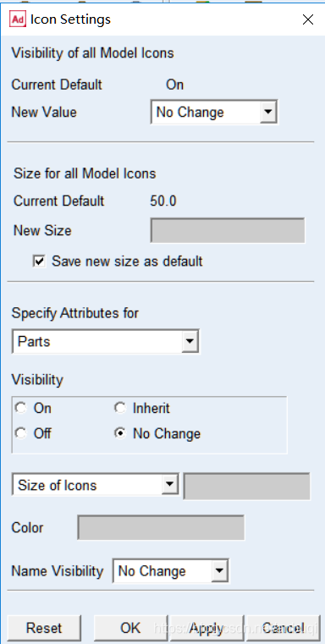Click the No Change text in New Value box
325x644 pixels.
(x=190, y=112)
